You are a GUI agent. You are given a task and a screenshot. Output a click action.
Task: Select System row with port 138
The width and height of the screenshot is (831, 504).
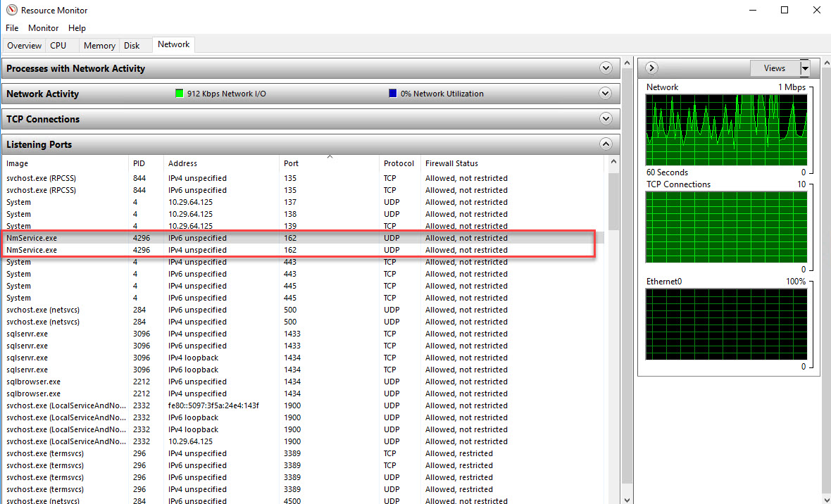click(x=303, y=214)
